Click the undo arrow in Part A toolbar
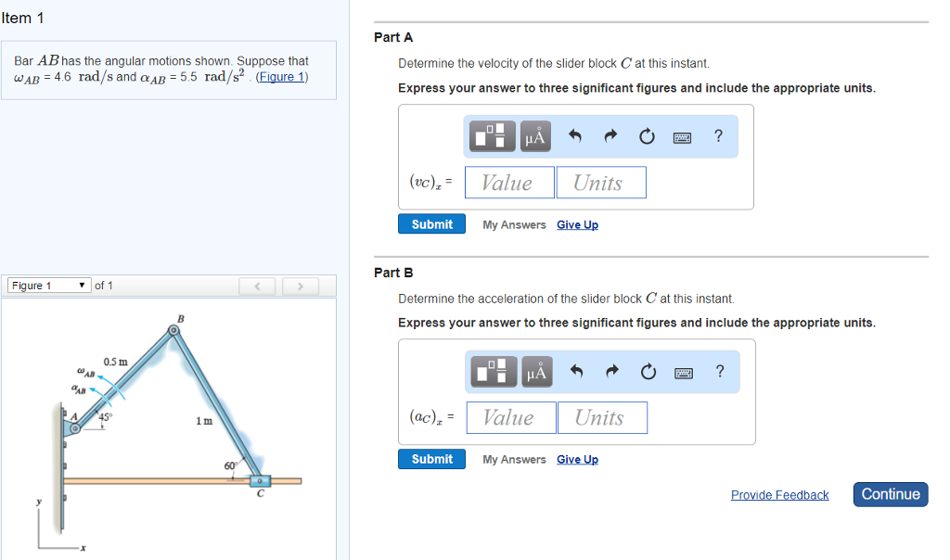This screenshot has width=950, height=560. coord(574,135)
